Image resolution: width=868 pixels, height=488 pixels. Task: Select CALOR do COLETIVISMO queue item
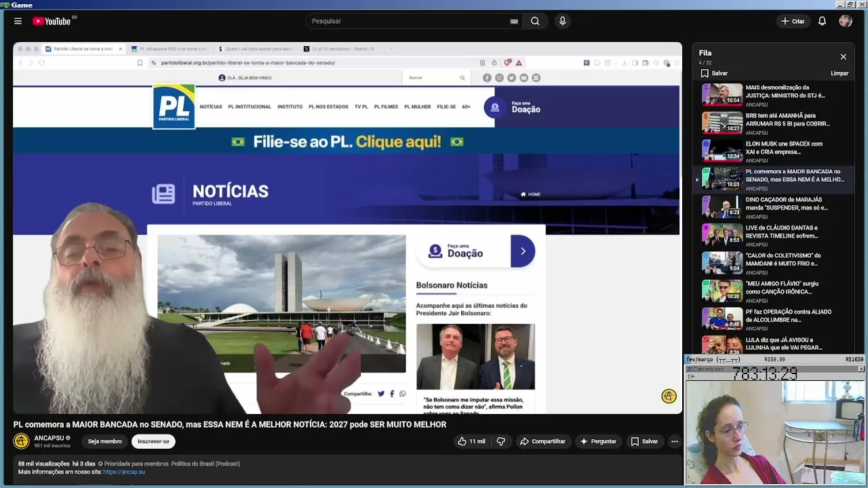coord(774,263)
